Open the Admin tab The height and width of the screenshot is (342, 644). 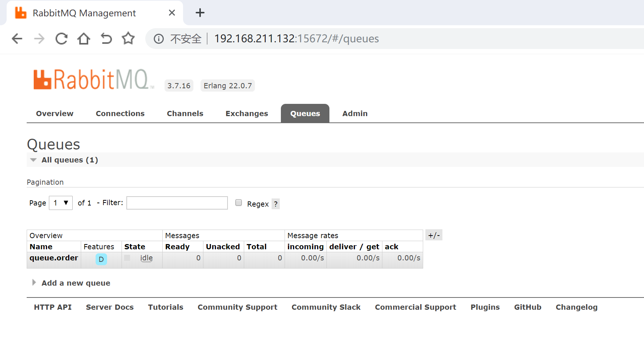[x=355, y=114]
